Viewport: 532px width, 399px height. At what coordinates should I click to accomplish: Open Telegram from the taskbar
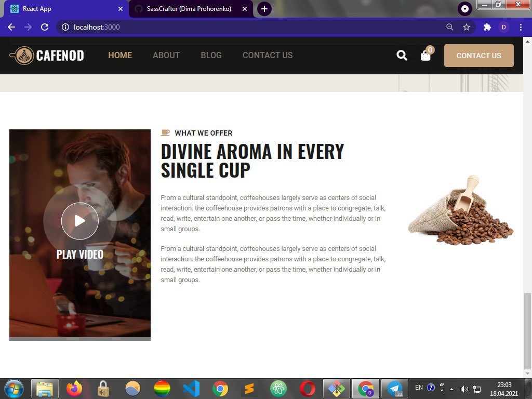[x=394, y=388]
